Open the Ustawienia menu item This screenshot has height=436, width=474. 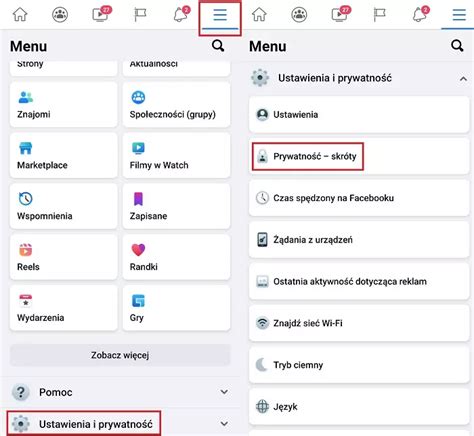359,115
